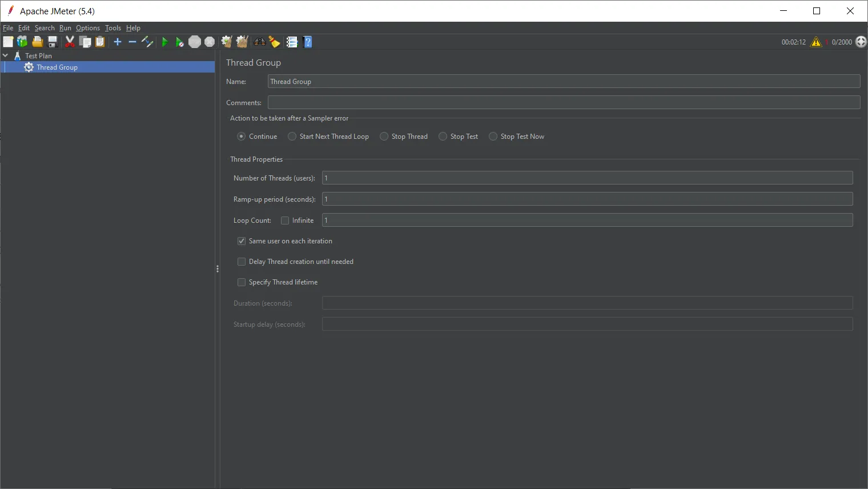Start test with no pauses icon
868x489 pixels.
180,42
